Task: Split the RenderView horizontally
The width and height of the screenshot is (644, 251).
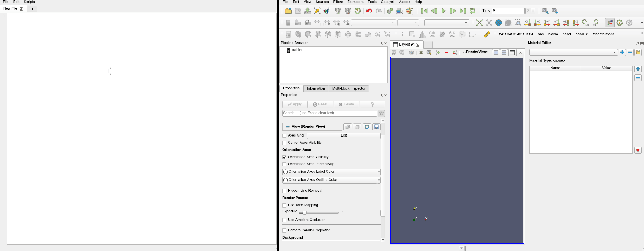Action: [496, 53]
